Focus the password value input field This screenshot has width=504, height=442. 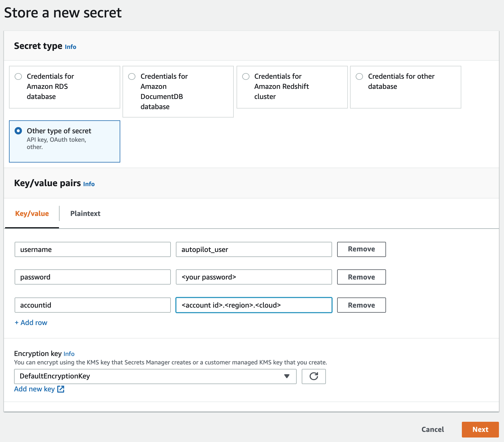pyautogui.click(x=254, y=277)
